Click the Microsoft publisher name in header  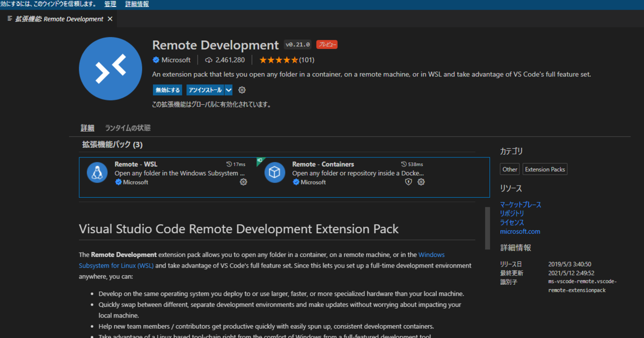click(176, 60)
